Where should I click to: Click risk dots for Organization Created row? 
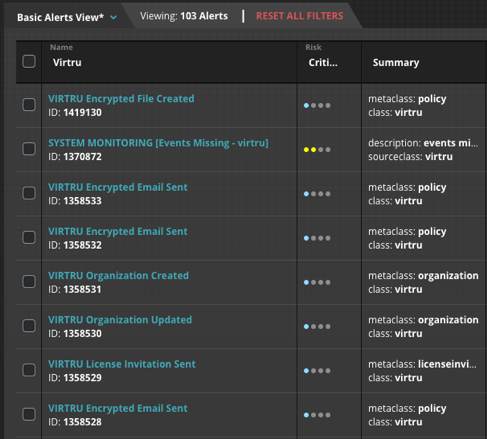click(x=317, y=282)
